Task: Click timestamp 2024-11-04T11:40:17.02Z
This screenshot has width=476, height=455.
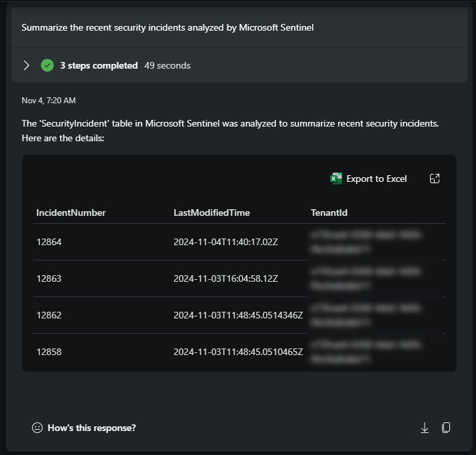Action: click(225, 242)
